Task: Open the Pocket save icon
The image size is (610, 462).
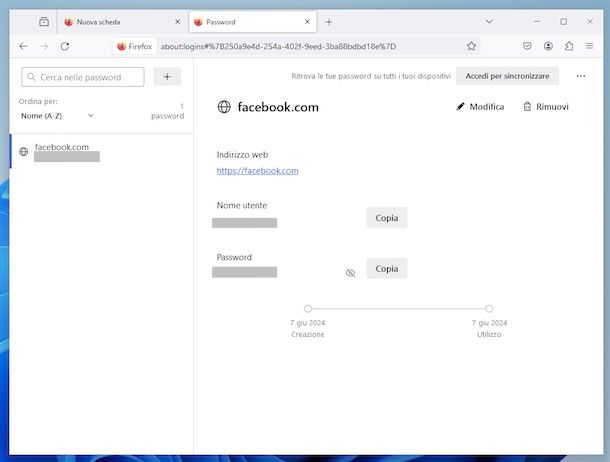Action: tap(527, 46)
